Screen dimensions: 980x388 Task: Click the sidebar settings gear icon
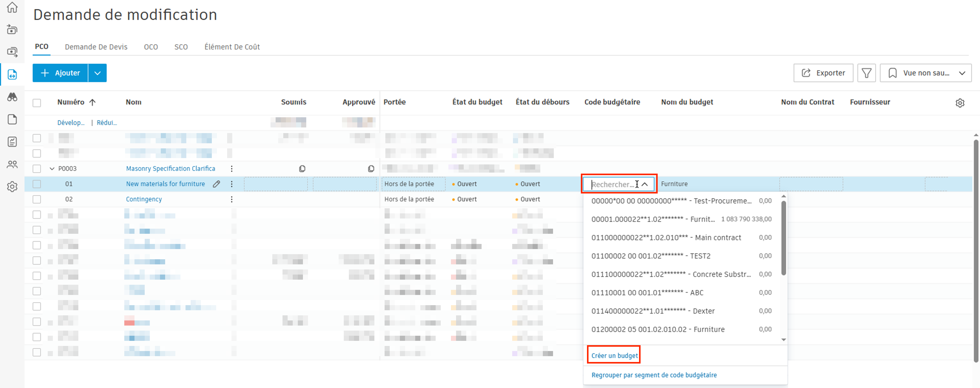(12, 187)
